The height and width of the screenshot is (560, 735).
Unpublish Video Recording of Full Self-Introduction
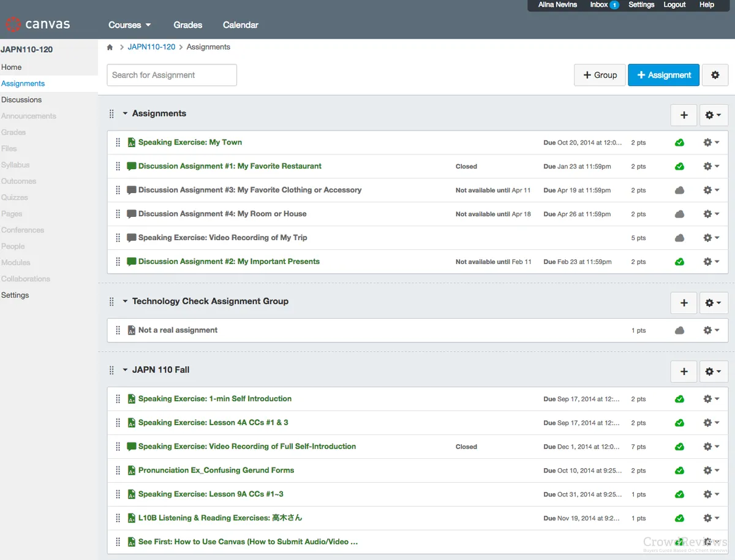tap(679, 447)
